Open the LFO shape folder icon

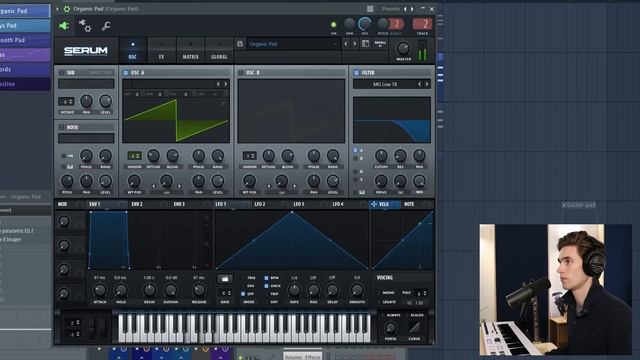pos(224,279)
